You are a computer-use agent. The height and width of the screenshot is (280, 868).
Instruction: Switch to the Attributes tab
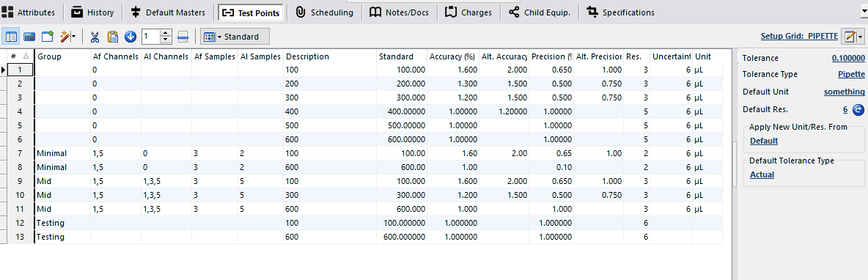29,12
